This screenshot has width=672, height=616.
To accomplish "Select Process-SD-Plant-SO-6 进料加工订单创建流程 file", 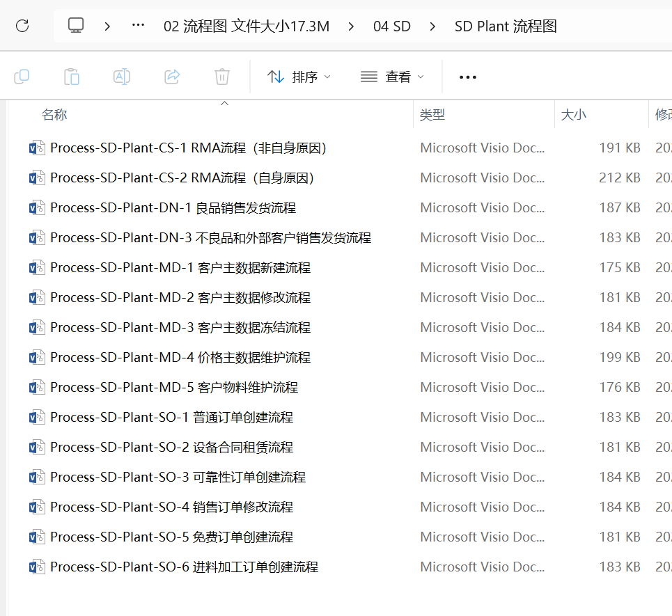I will coord(184,567).
